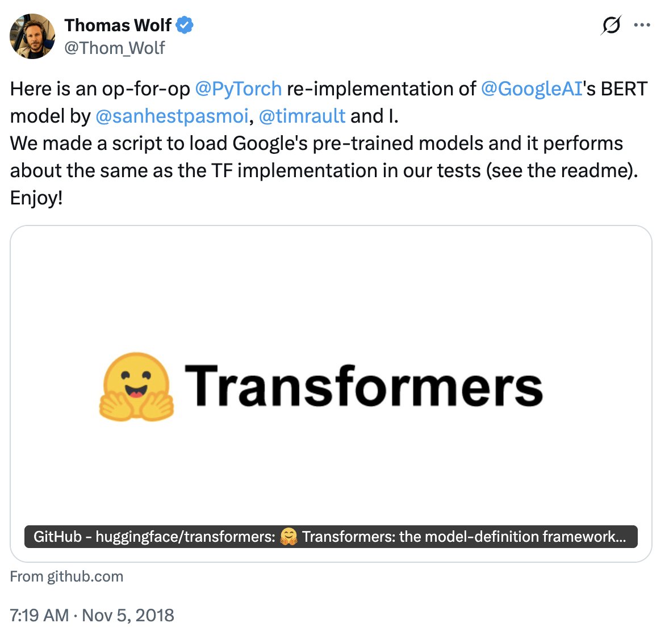
Task: Open the Thomas Wolf display name
Action: coord(118,25)
